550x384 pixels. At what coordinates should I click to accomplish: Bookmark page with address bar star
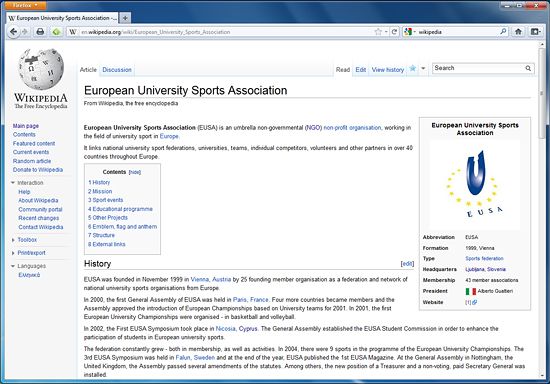tap(378, 32)
